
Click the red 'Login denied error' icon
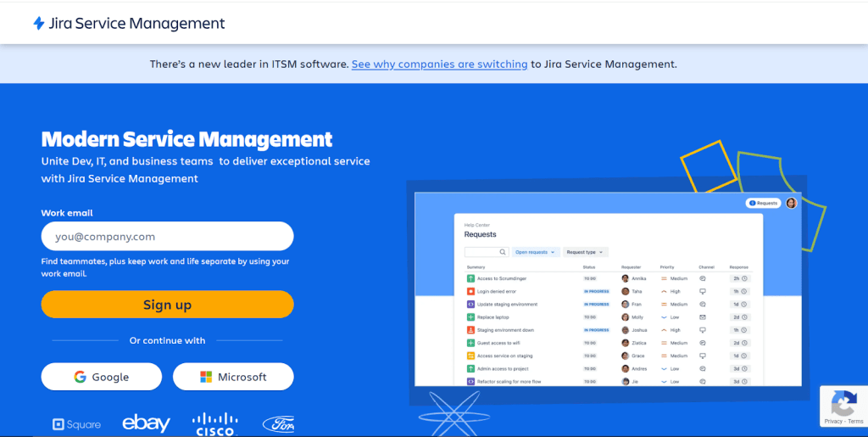[471, 291]
